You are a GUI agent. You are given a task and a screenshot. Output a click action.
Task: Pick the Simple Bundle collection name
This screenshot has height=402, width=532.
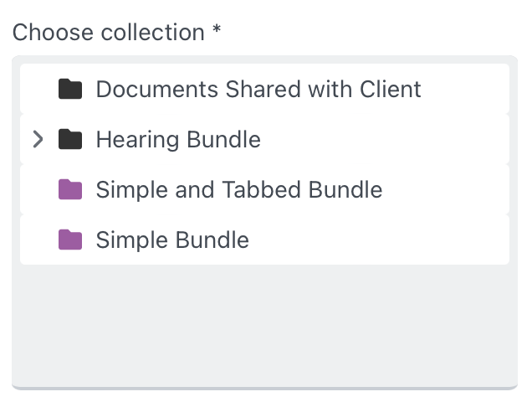coord(172,240)
